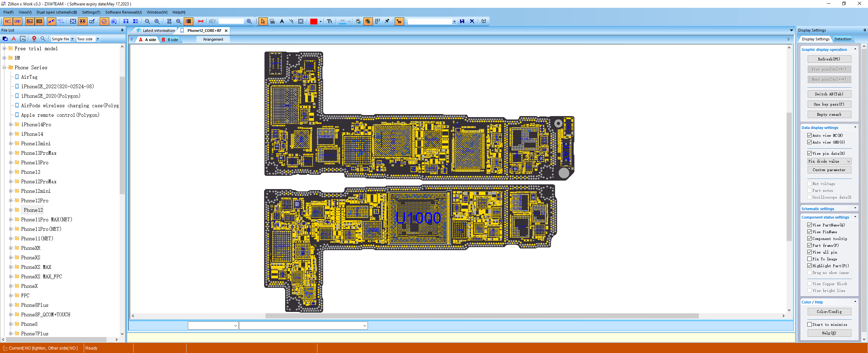Image resolution: width=868 pixels, height=353 pixels.
Task: Toggle the NC display toolbar button
Action: click(8, 21)
